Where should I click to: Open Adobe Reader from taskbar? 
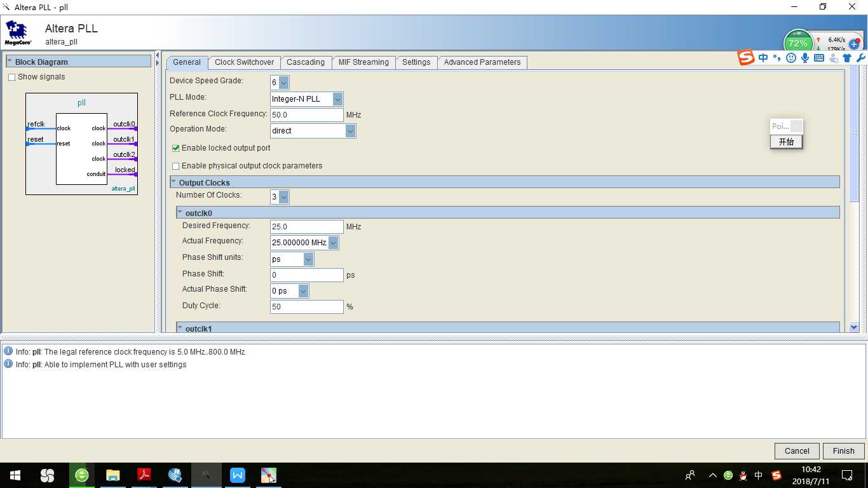[x=144, y=475]
